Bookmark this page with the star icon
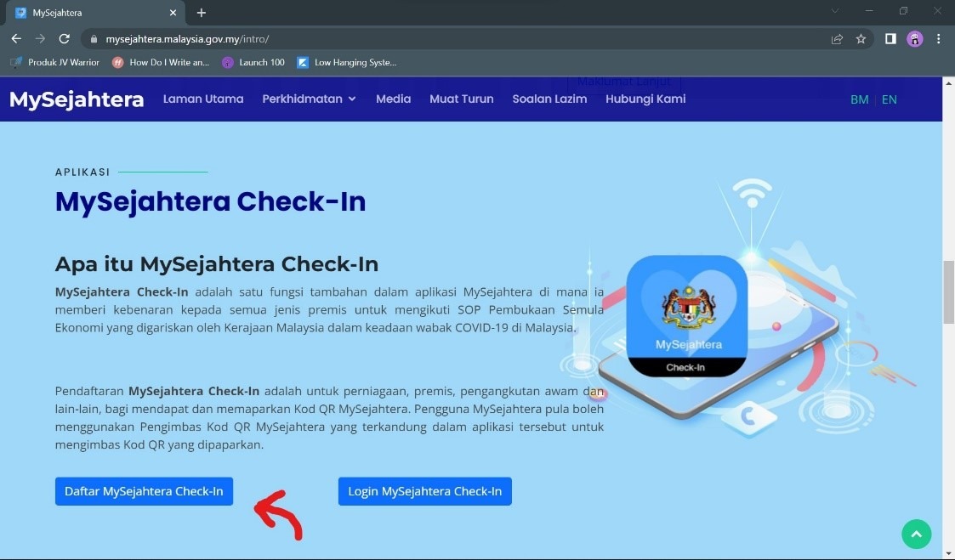 point(861,39)
